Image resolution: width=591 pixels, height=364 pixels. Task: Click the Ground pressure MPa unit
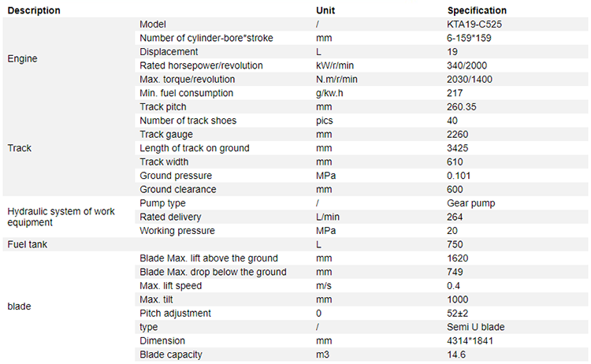pyautogui.click(x=325, y=175)
